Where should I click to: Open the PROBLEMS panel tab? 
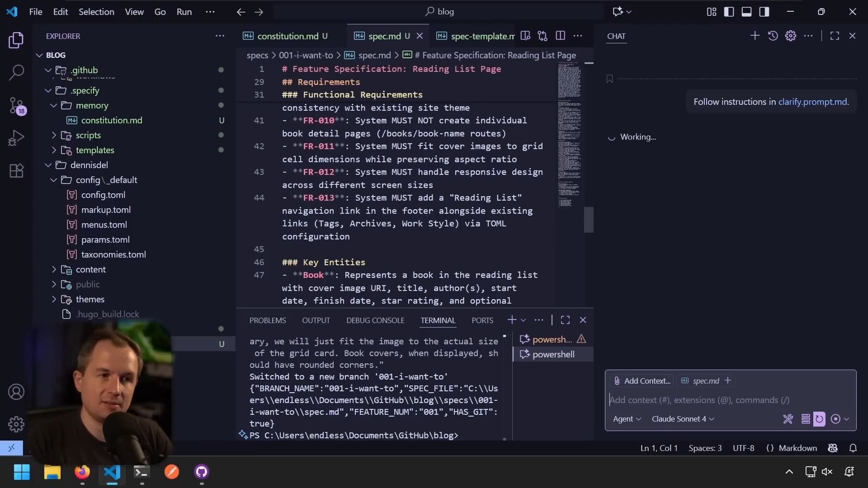coord(268,320)
